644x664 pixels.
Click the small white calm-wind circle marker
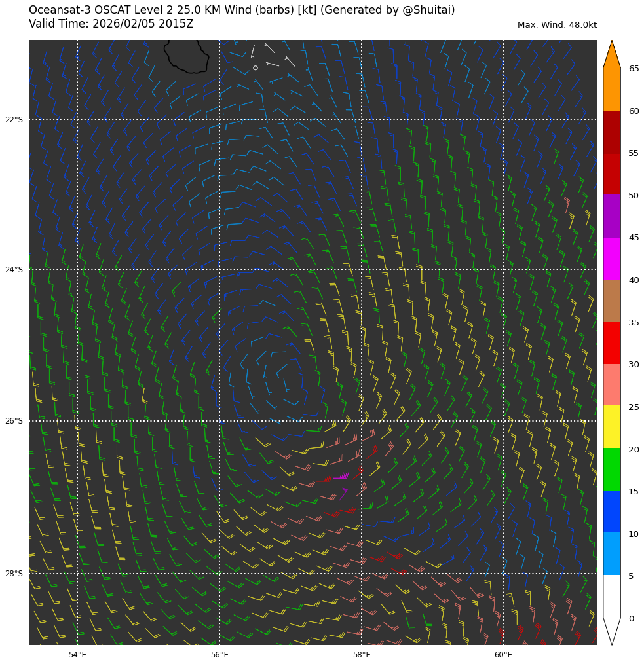click(x=256, y=68)
